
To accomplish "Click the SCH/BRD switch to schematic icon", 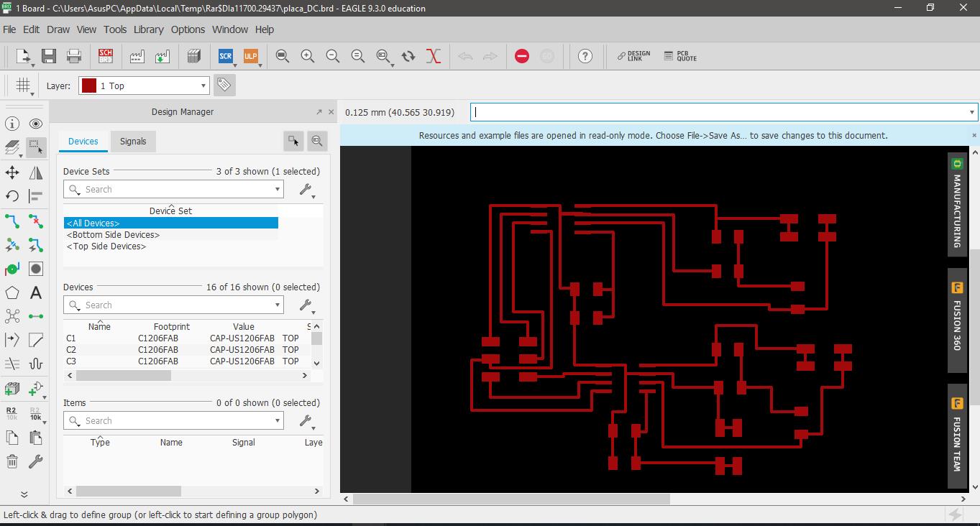I will 106,56.
